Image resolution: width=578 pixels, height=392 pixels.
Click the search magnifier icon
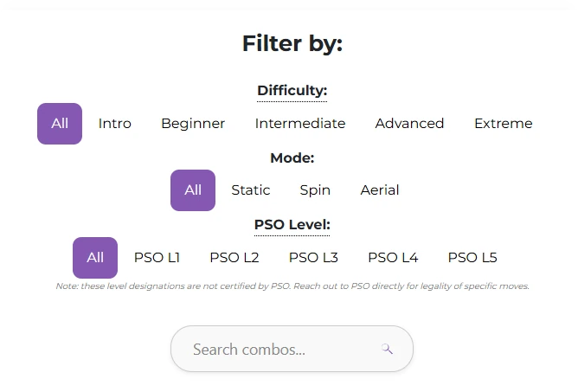387,349
